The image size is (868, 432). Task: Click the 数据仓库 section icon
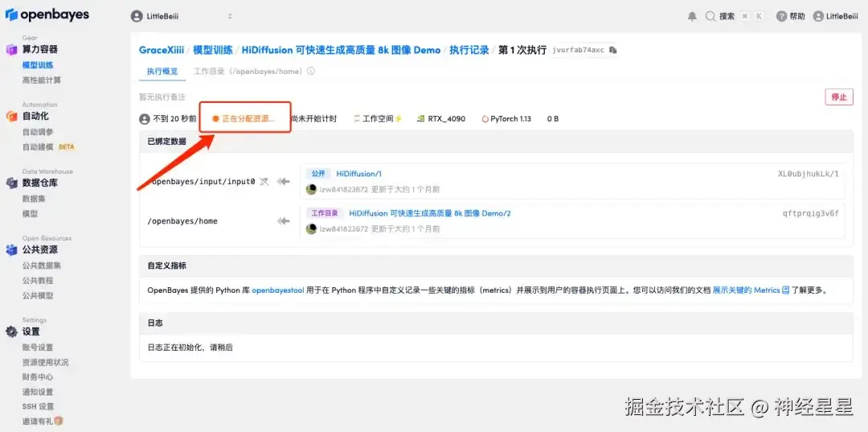11,183
